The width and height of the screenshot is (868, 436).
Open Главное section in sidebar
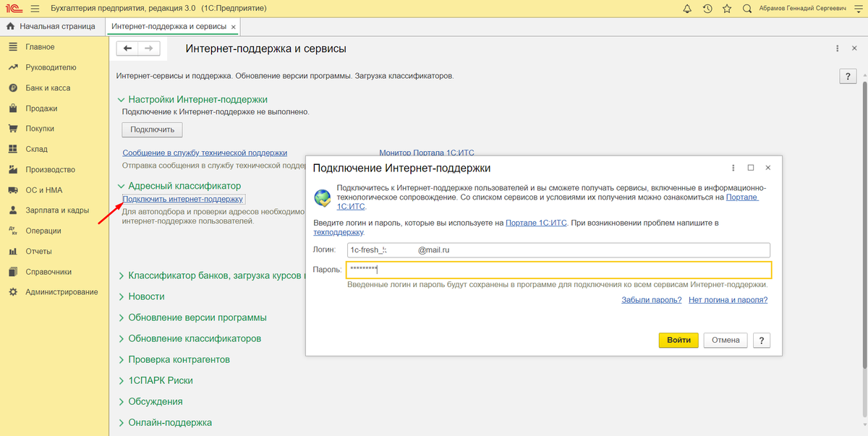40,47
